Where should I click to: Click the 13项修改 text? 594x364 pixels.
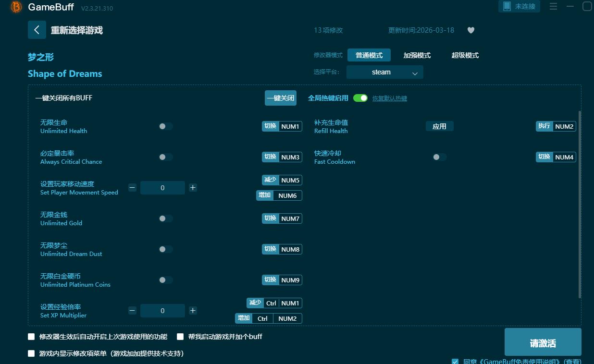pyautogui.click(x=328, y=30)
